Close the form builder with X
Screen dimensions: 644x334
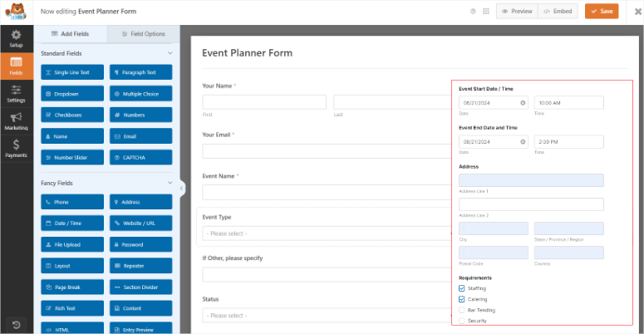(x=638, y=12)
